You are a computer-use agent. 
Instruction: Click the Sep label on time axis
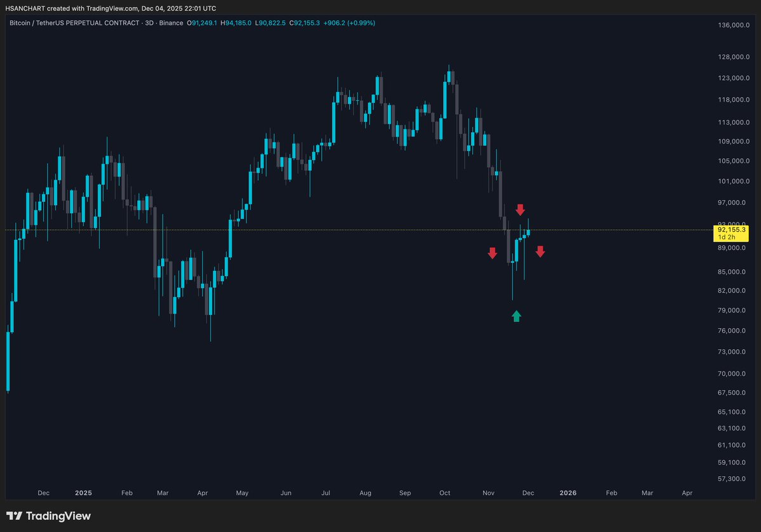(x=405, y=493)
